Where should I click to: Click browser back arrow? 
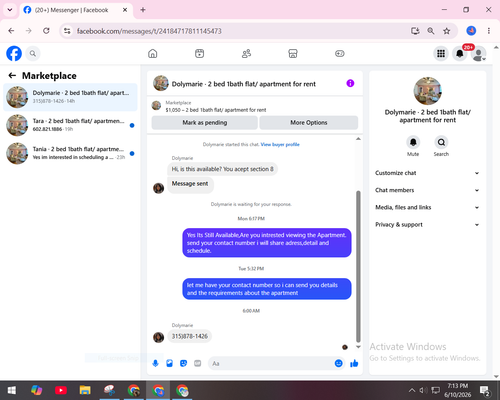(11, 31)
